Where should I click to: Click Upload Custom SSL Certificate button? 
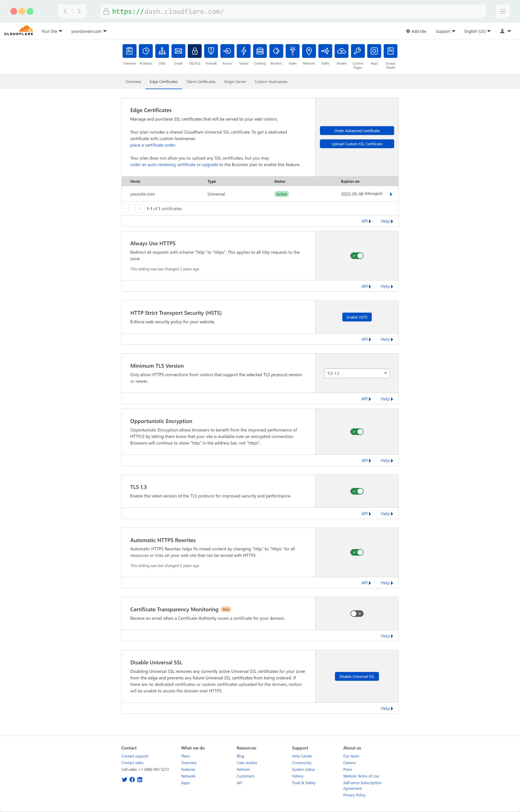point(357,144)
